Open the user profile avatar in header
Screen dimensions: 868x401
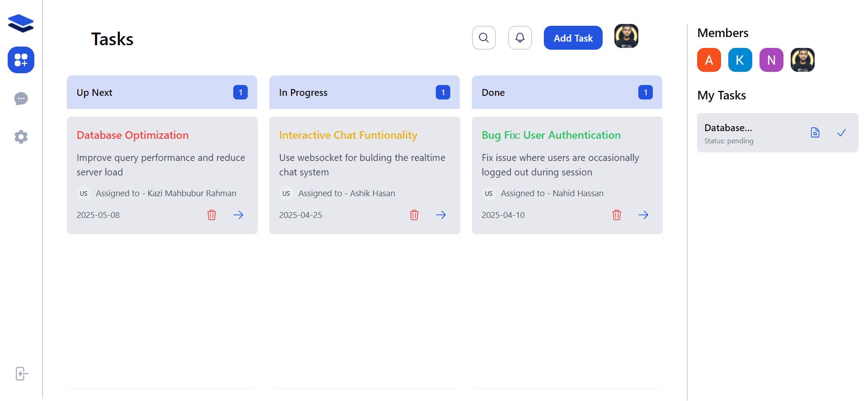coord(626,36)
